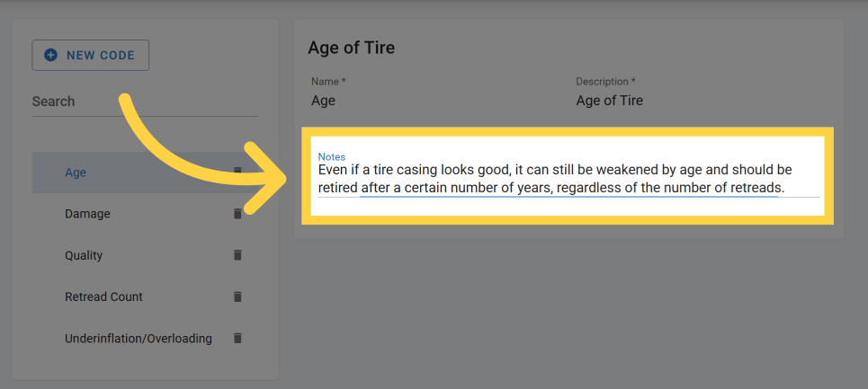
Task: Click the plus icon in New Code
Action: click(50, 55)
